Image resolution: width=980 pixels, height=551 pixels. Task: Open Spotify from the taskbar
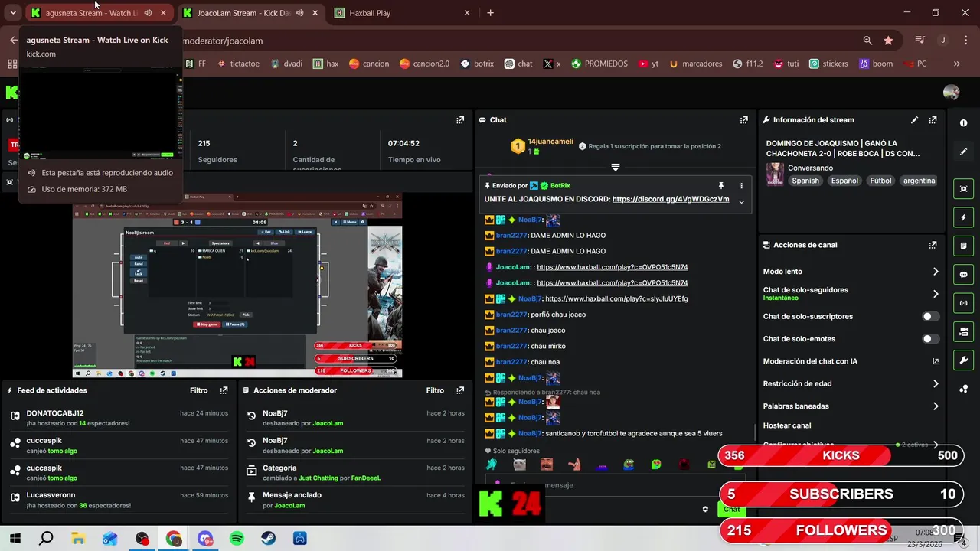tap(237, 539)
